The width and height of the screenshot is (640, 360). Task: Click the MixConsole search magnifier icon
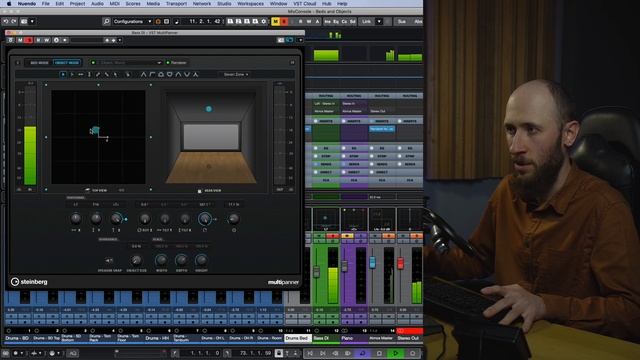click(106, 21)
